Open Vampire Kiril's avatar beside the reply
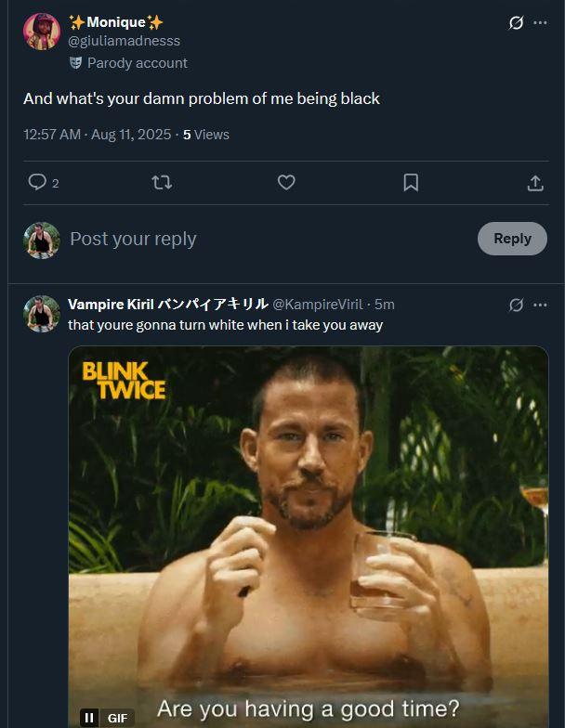Screen dimensions: 565x728 click(42, 314)
